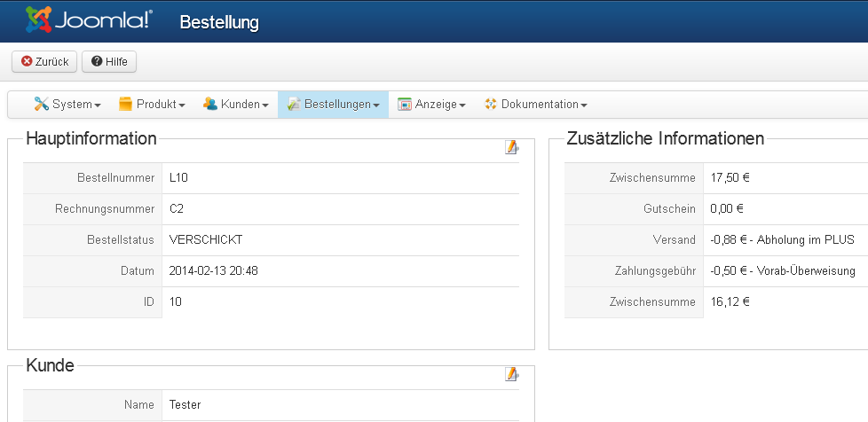The width and height of the screenshot is (868, 422).
Task: Click the Bestellung page title
Action: click(x=219, y=22)
